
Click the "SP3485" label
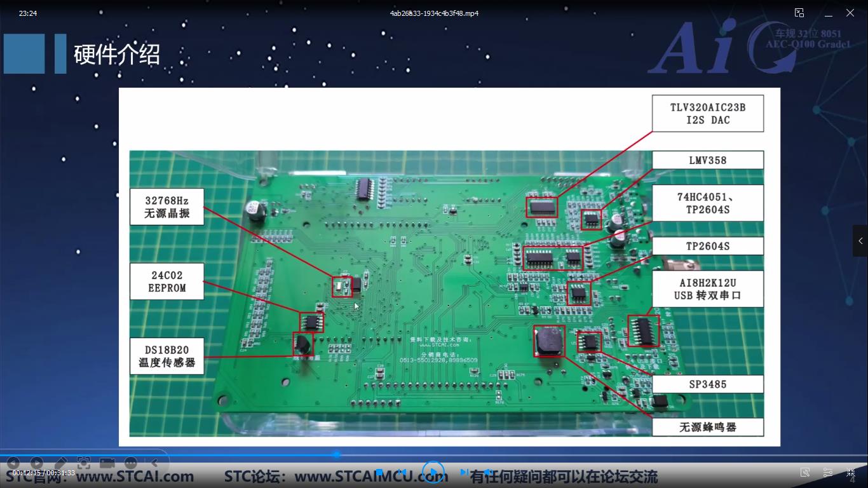point(708,384)
